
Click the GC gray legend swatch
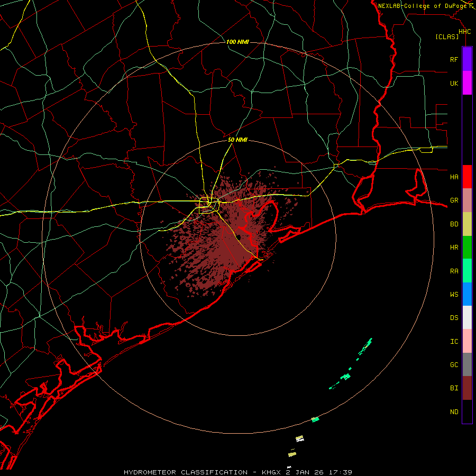tap(467, 364)
